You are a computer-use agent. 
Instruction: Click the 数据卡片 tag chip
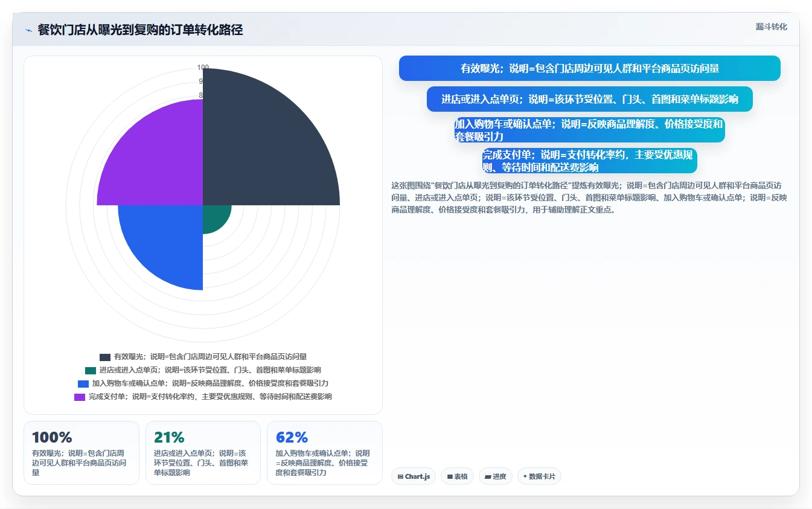(x=539, y=476)
